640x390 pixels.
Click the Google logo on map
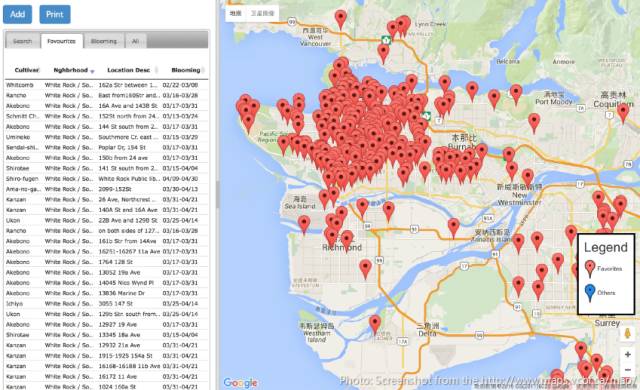(240, 383)
